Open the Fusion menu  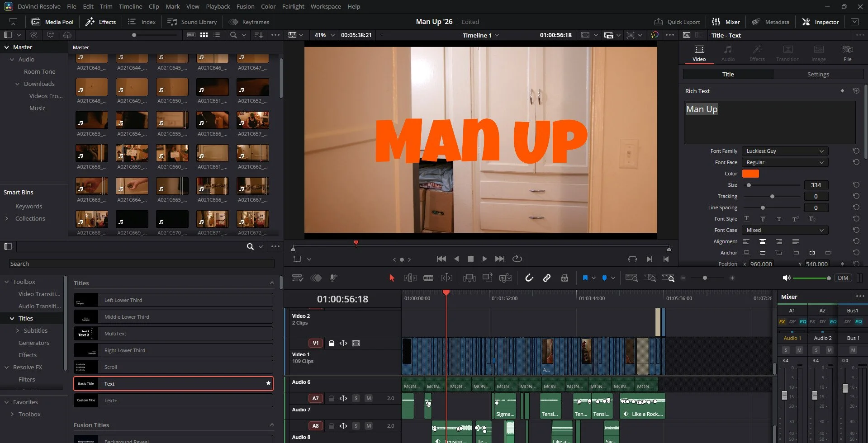[x=245, y=6]
